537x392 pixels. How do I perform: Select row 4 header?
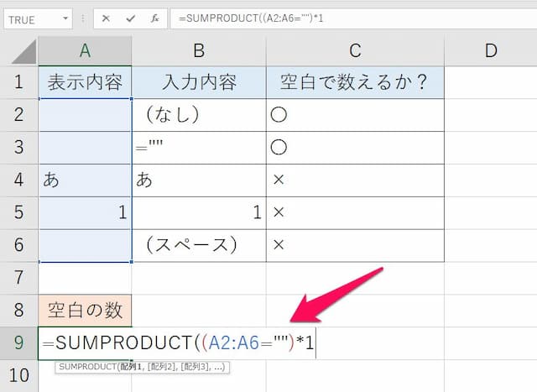[x=18, y=180]
